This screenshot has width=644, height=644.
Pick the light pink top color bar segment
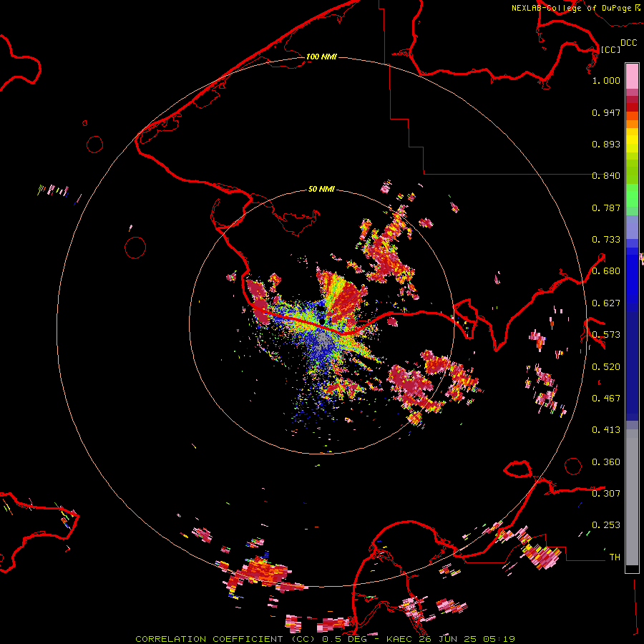click(x=632, y=77)
